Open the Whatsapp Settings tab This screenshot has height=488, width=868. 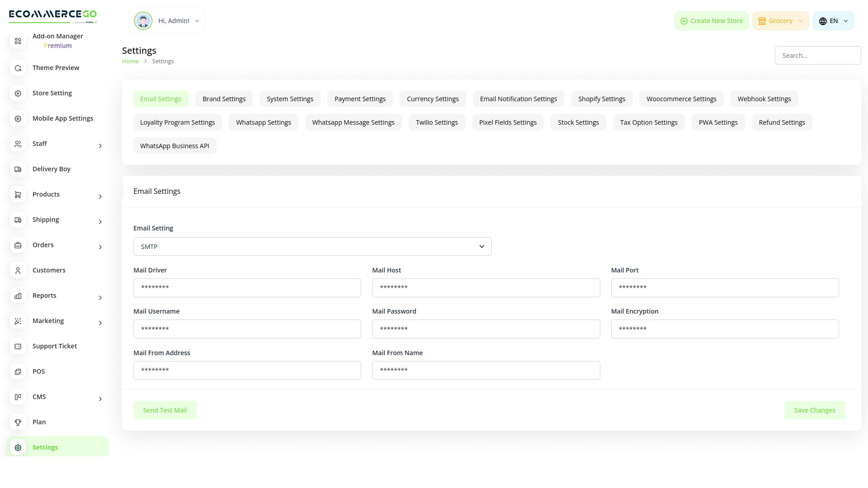coord(264,122)
